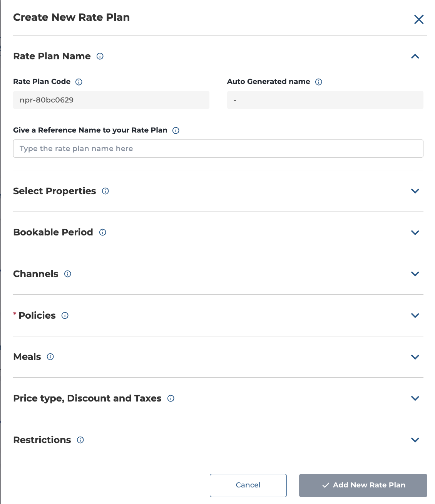Click the rate plan reference name field
435x504 pixels.
(x=218, y=148)
